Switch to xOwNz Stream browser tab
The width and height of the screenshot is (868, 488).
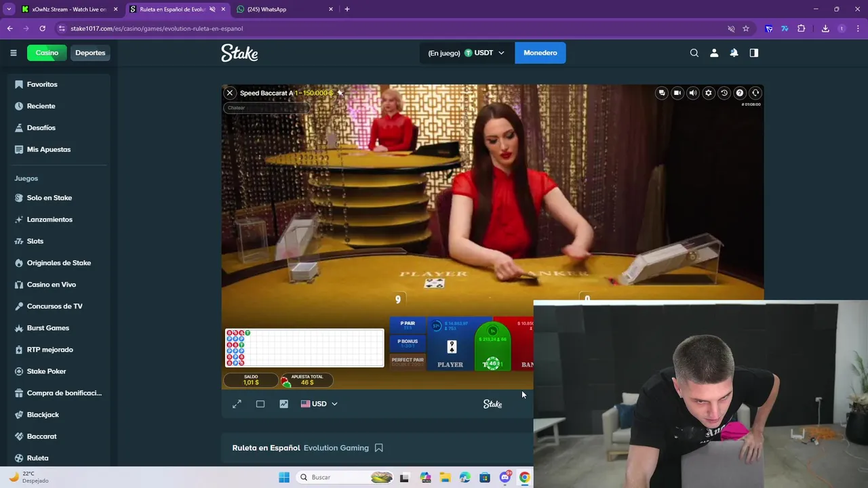pyautogui.click(x=70, y=9)
